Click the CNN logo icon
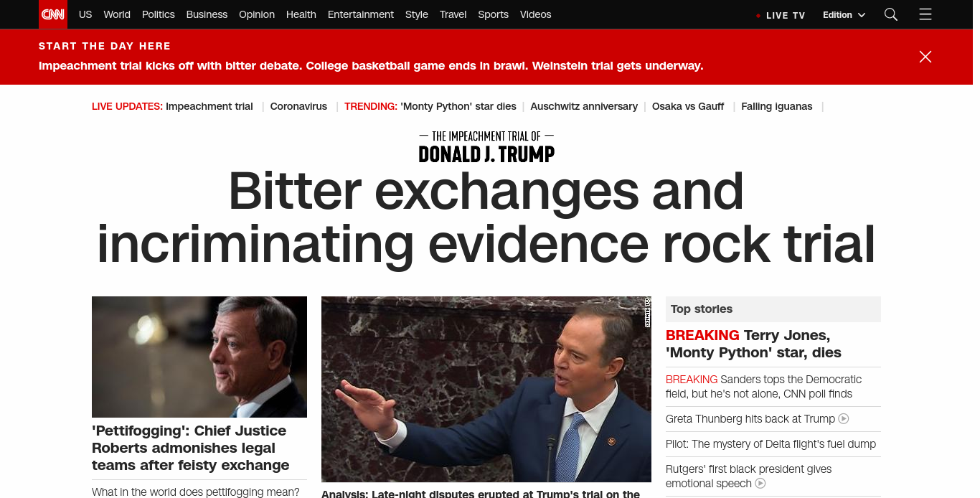980x498 pixels. coord(53,14)
